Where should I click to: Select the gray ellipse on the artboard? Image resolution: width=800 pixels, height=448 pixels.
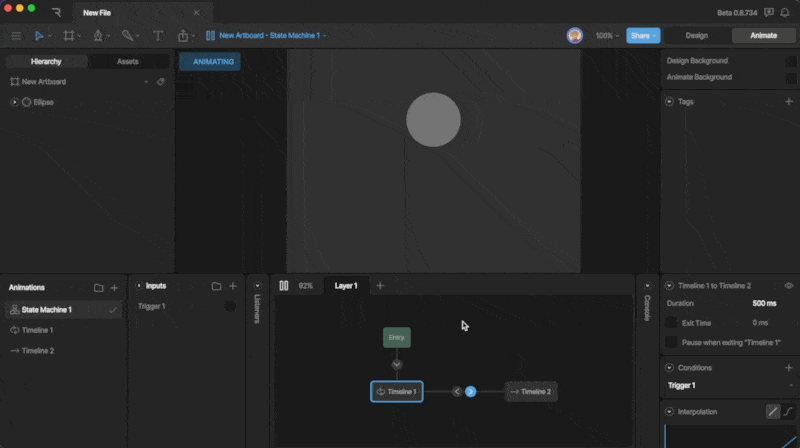pos(433,120)
